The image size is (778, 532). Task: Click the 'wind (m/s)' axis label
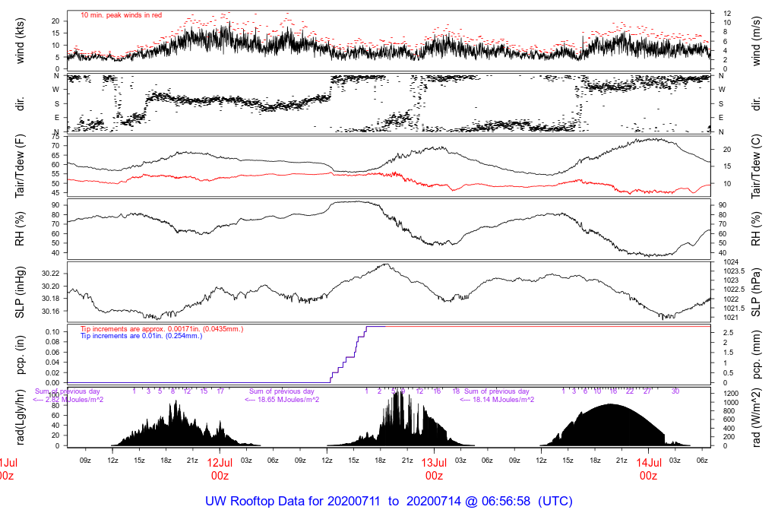coord(756,41)
